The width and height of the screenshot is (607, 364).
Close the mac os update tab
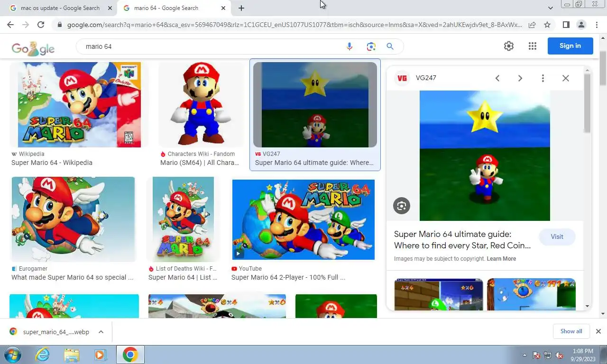(110, 8)
